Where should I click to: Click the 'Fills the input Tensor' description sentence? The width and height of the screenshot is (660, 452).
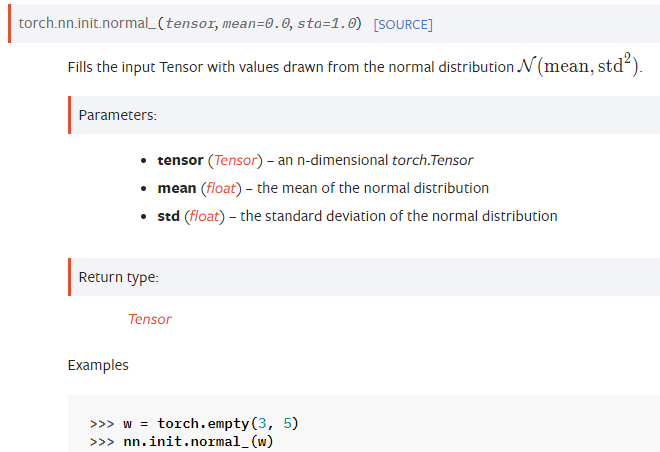[x=355, y=66]
